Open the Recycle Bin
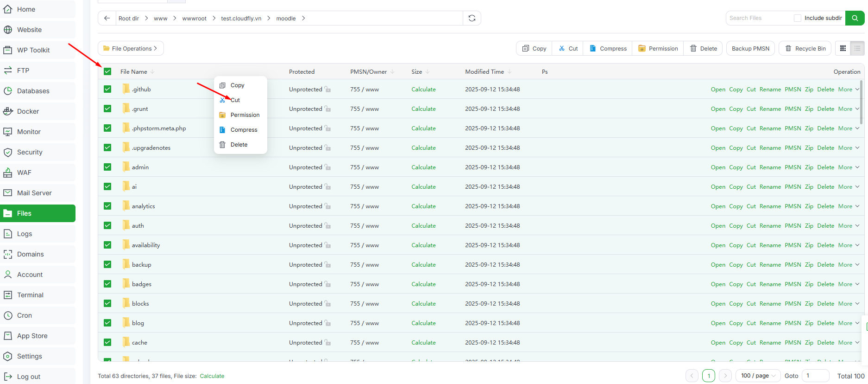Viewport: 868px width, 384px height. [x=805, y=48]
